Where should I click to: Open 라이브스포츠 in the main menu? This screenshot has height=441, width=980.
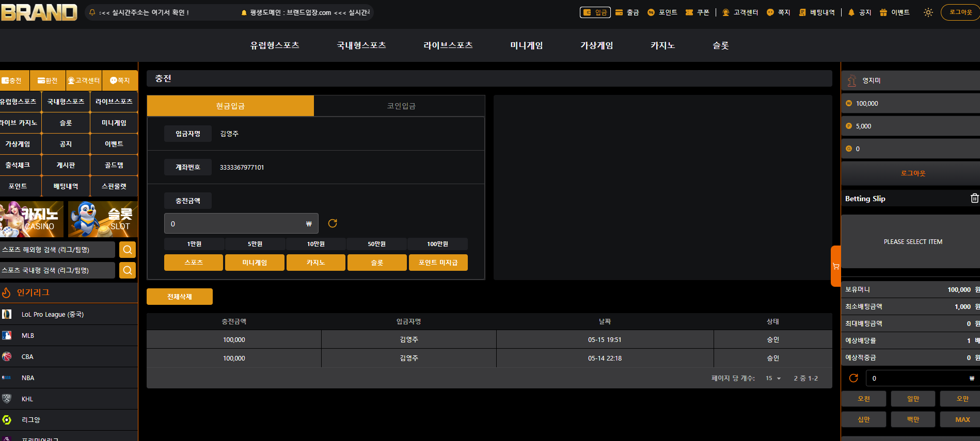point(448,45)
